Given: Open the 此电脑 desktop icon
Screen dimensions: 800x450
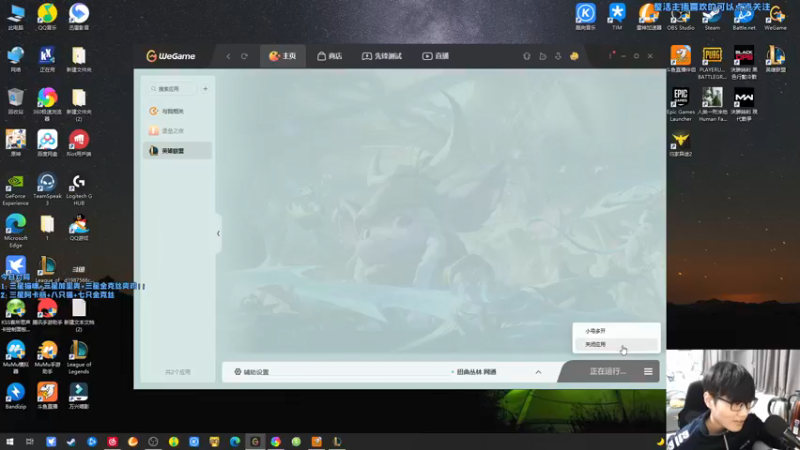Looking at the screenshot, I should click(15, 17).
